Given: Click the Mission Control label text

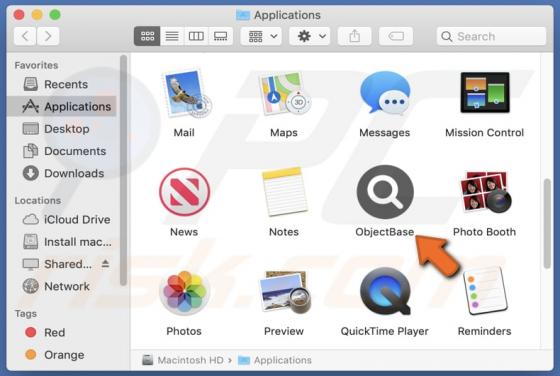Looking at the screenshot, I should 485,132.
